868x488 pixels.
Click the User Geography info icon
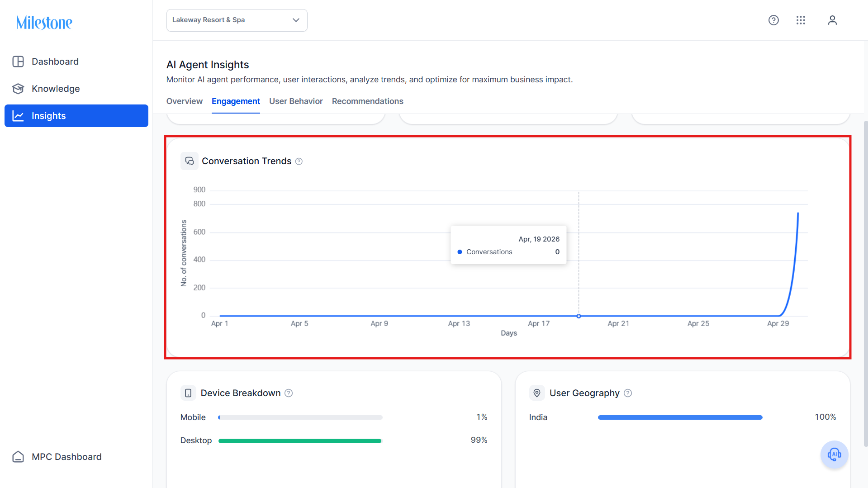coord(628,393)
